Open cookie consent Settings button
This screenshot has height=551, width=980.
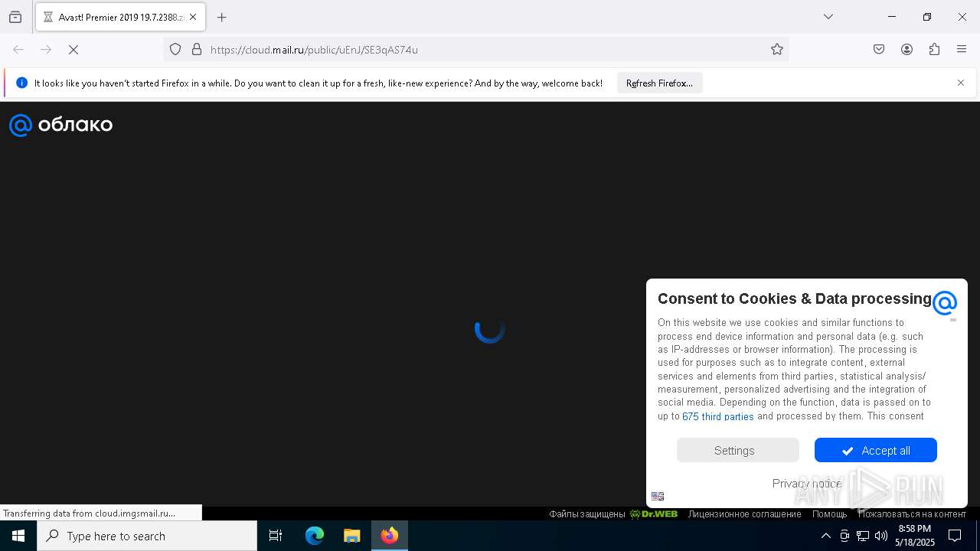click(x=738, y=450)
